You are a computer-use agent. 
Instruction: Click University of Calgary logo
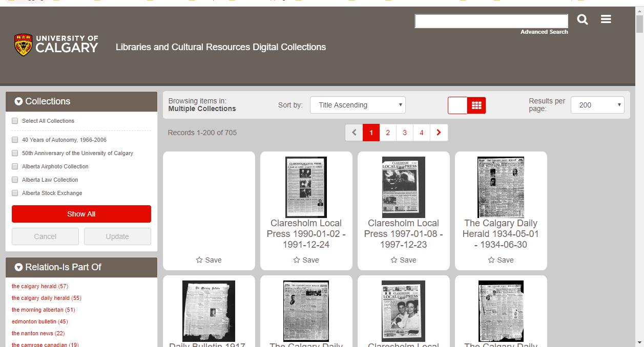point(56,45)
